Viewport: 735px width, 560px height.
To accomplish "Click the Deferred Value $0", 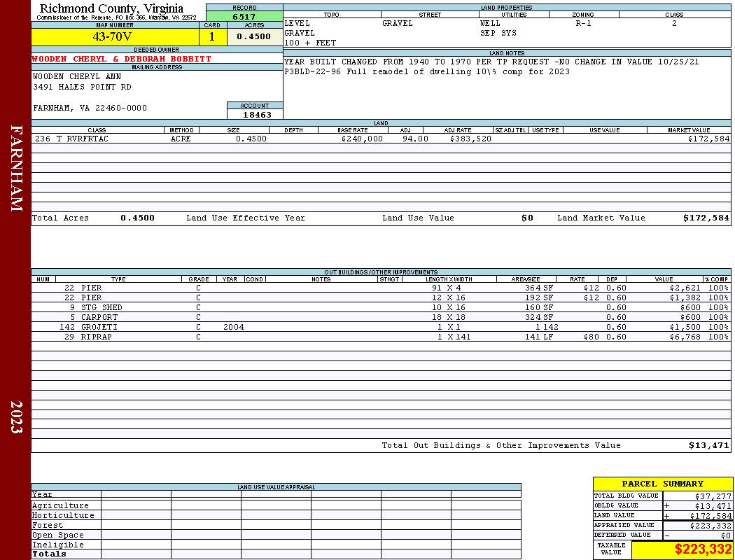I will [726, 535].
